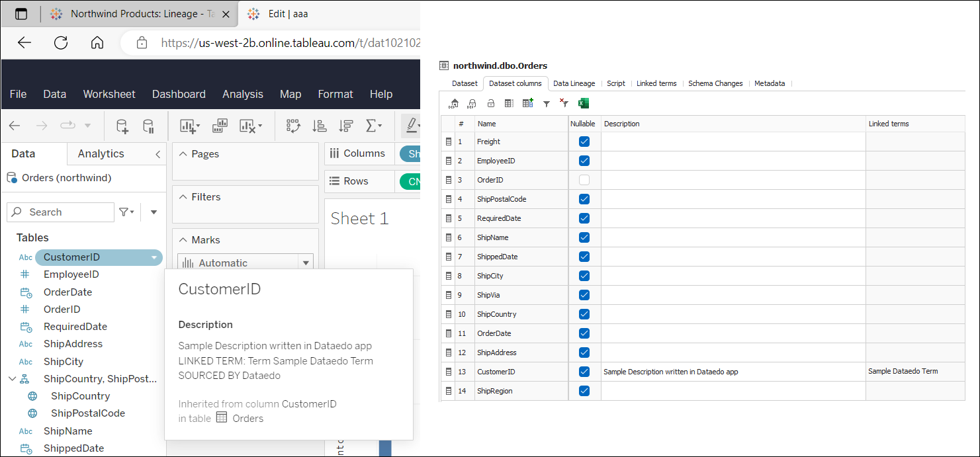Click the New Data Source cylinder icon
Viewport: 980px width, 457px height.
pos(122,126)
